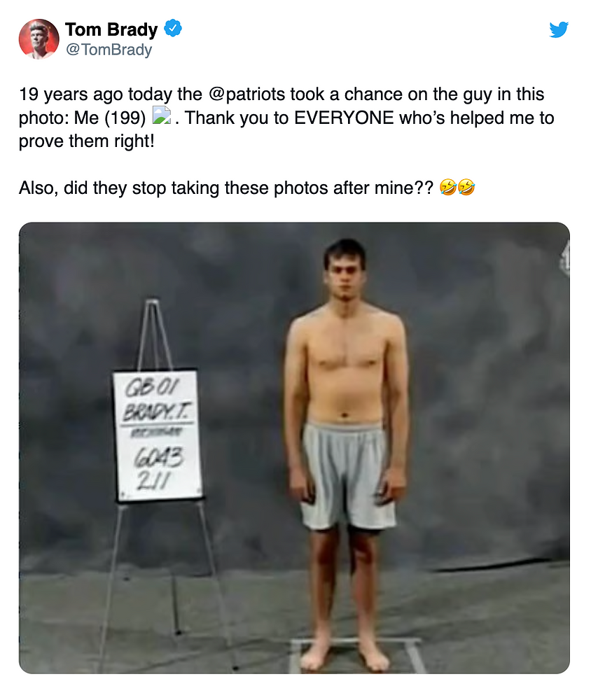Click the whiteboard sign reading BRADY.T.
The image size is (591, 700).
coord(158,434)
